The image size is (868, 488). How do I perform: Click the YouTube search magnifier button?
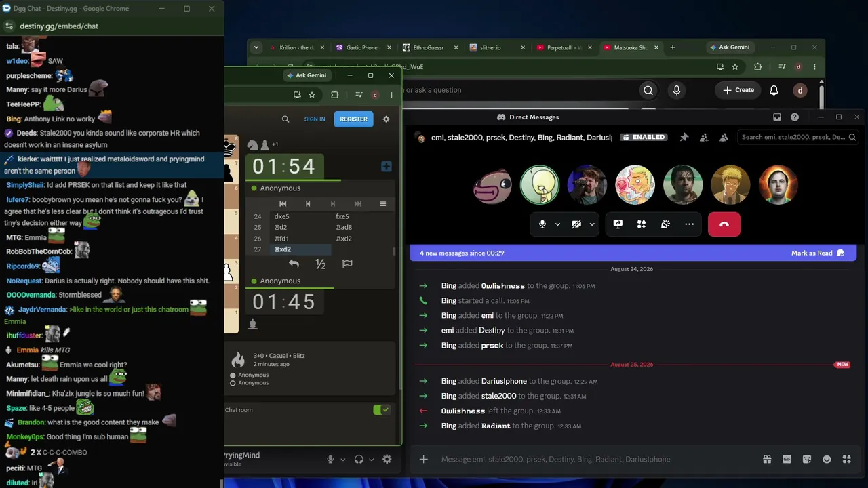pos(648,90)
